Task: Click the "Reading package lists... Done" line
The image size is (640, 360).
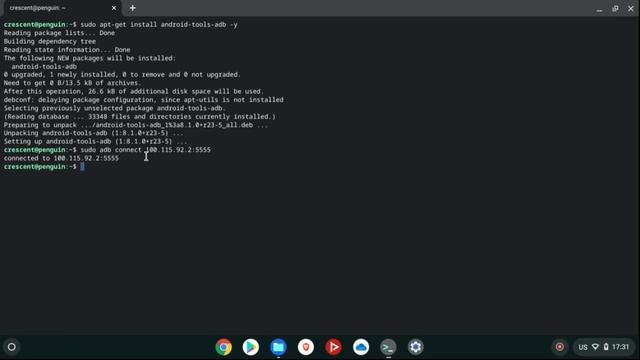Action: [59, 33]
